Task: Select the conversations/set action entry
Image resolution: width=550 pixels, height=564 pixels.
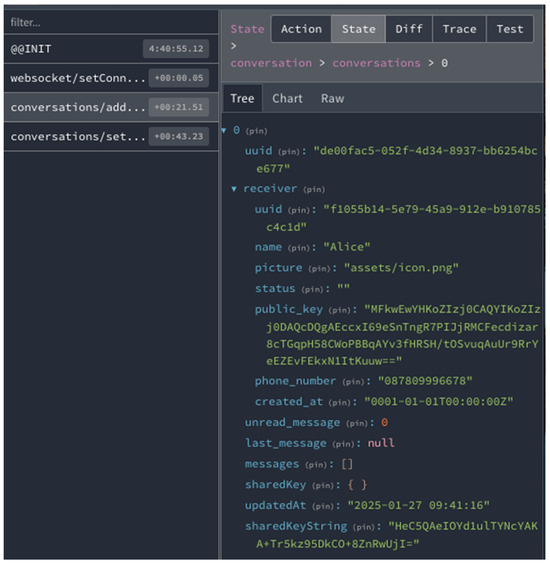Action: click(111, 137)
